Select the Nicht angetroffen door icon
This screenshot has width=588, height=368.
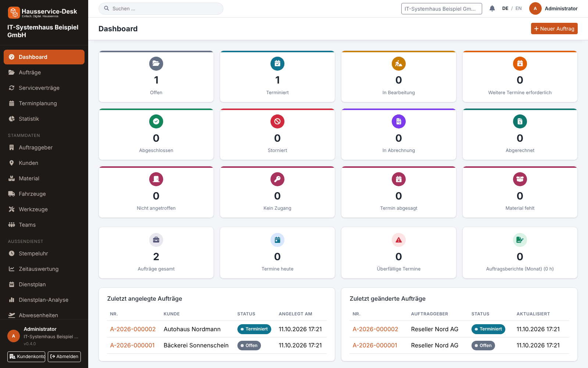[156, 179]
